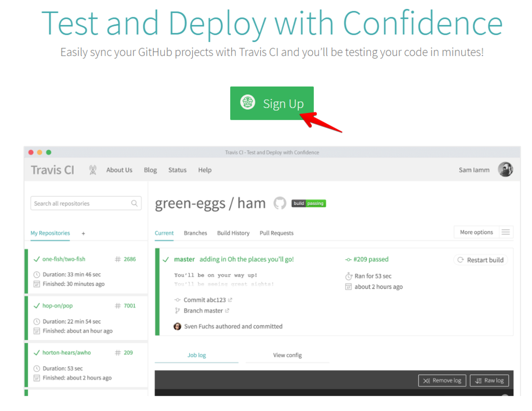
Task: Open the Commit abc123 link
Action: click(x=205, y=300)
